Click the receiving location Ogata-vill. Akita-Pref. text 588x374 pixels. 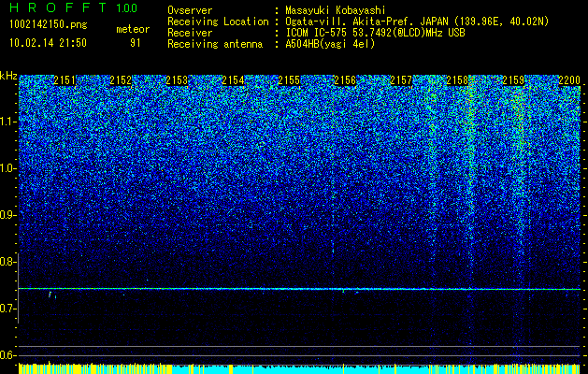(x=417, y=22)
